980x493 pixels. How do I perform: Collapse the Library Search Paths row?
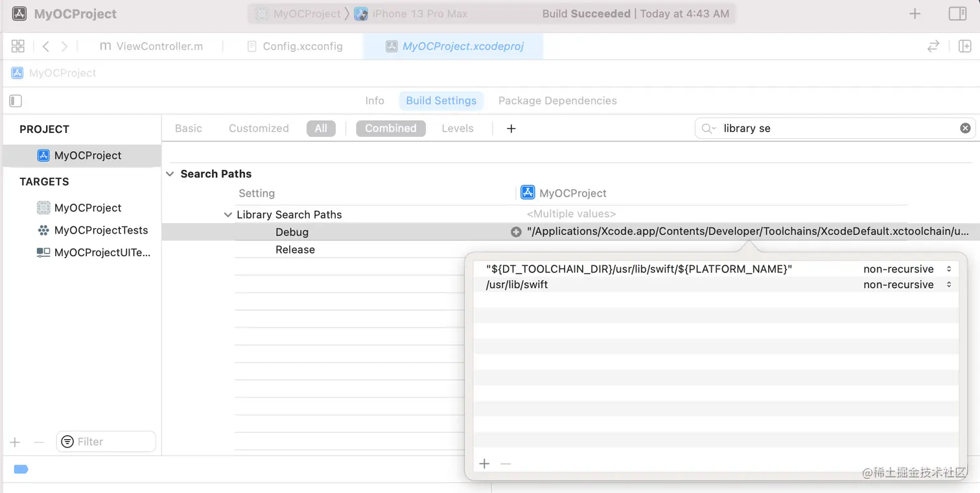pos(228,215)
